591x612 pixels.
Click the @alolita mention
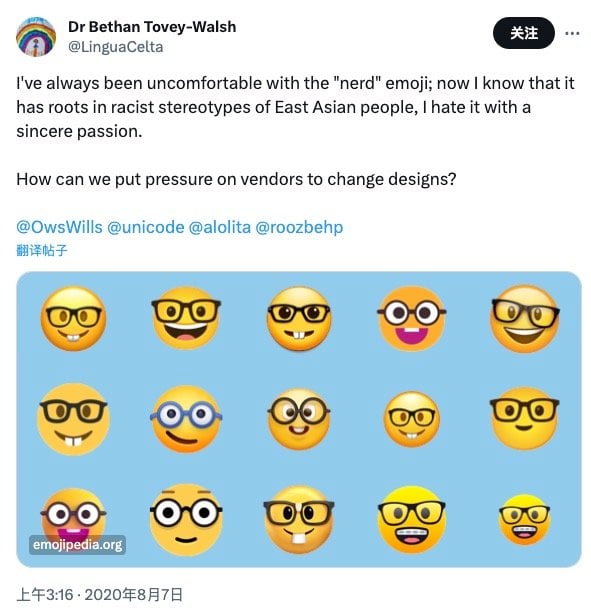click(x=220, y=227)
